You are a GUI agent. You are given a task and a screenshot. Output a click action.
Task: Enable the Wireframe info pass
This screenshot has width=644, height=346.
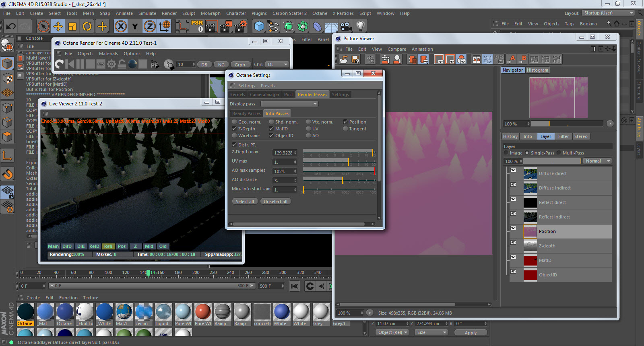click(234, 136)
